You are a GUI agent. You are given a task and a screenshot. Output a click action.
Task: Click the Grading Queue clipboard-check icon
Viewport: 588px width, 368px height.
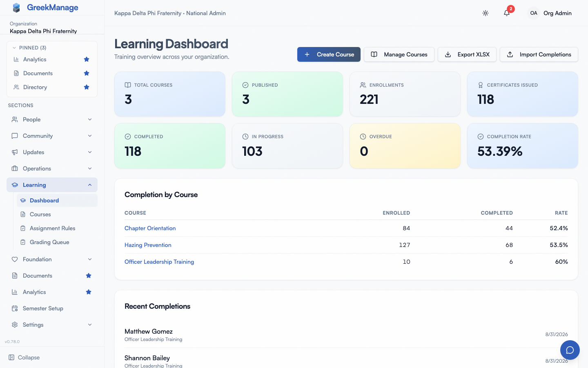(23, 242)
